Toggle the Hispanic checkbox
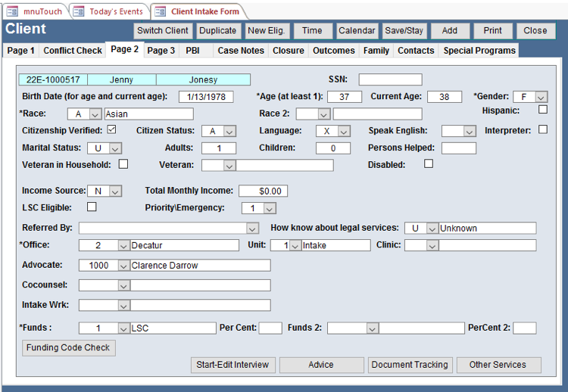568x392 pixels. tap(543, 110)
